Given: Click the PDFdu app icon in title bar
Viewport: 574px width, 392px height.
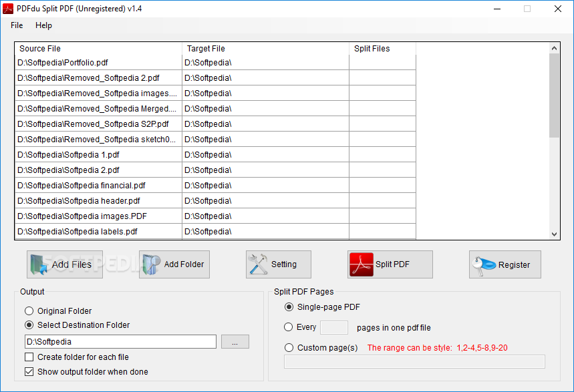Looking at the screenshot, I should [x=8, y=9].
